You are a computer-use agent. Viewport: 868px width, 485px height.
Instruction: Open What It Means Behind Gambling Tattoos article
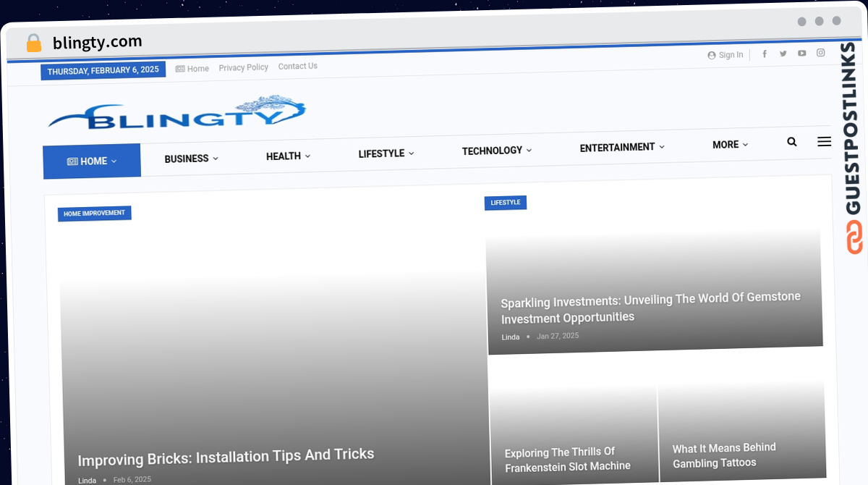point(724,455)
